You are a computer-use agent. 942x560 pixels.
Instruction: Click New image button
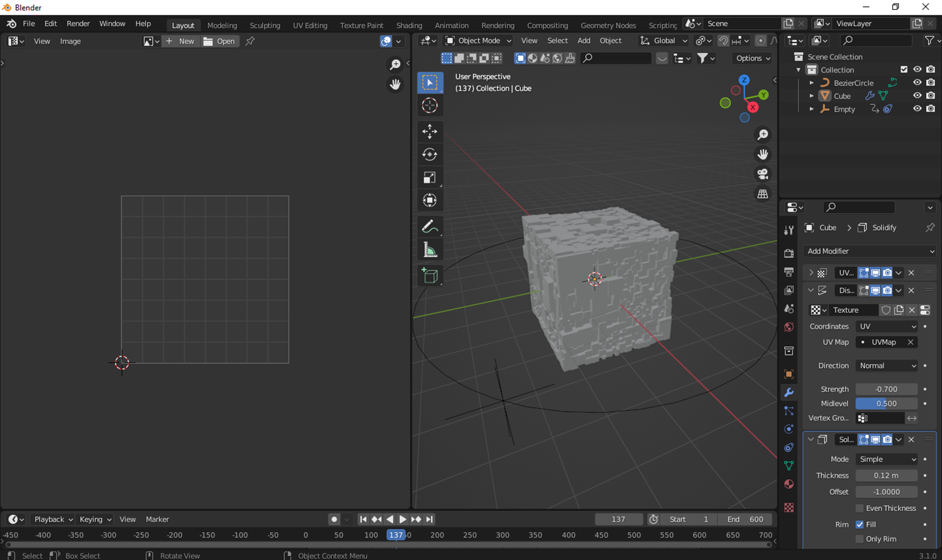click(180, 41)
